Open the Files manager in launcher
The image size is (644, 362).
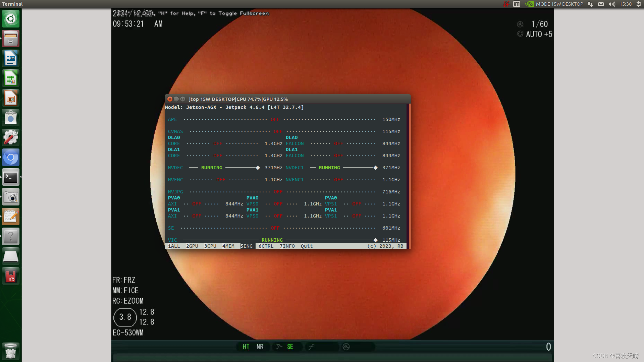click(x=11, y=39)
